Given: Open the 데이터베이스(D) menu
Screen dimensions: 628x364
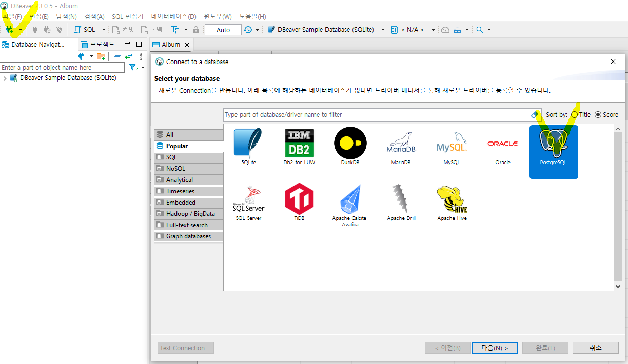Looking at the screenshot, I should coord(174,16).
